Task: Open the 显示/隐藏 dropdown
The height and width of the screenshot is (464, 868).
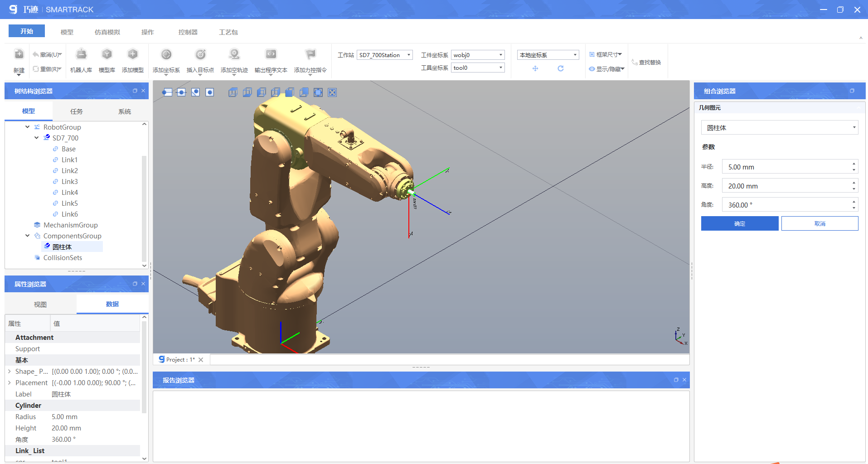Action: pos(607,69)
